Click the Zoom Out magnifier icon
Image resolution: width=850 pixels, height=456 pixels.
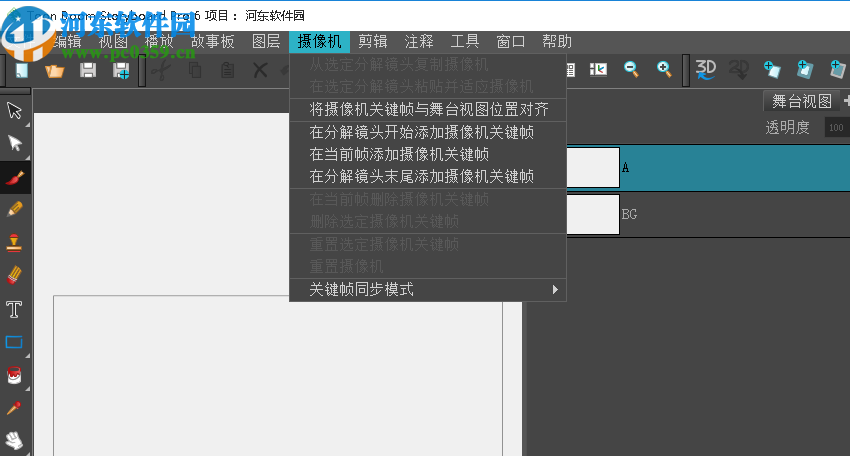click(631, 69)
